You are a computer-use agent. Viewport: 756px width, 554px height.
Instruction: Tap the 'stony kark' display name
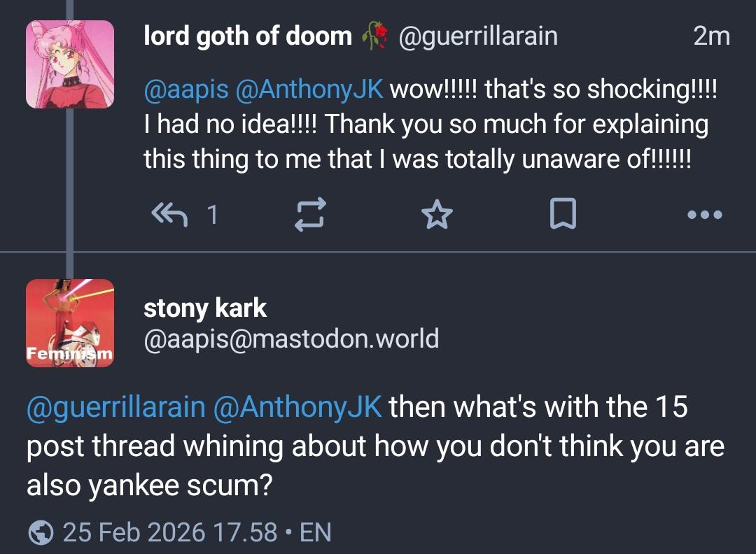click(x=205, y=308)
